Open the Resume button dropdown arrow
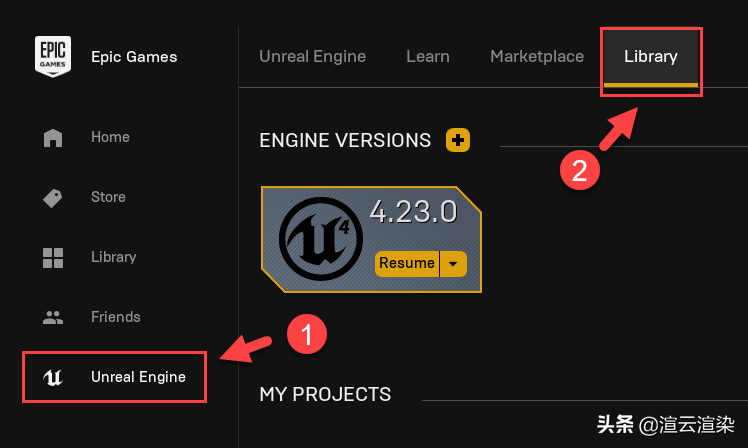Image resolution: width=748 pixels, height=448 pixels. click(x=453, y=264)
